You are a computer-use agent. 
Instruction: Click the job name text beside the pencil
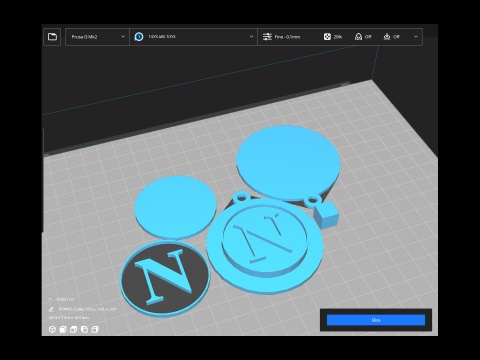[88, 309]
